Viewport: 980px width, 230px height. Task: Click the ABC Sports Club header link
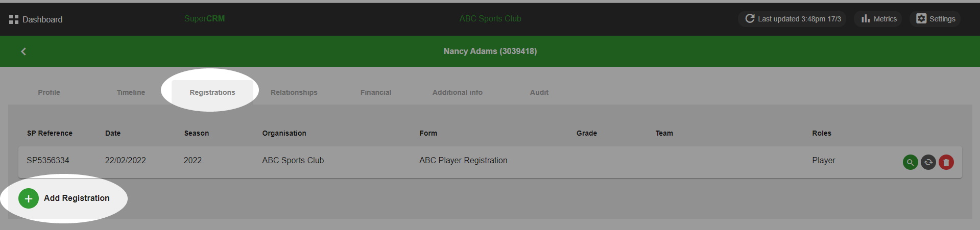coord(490,19)
